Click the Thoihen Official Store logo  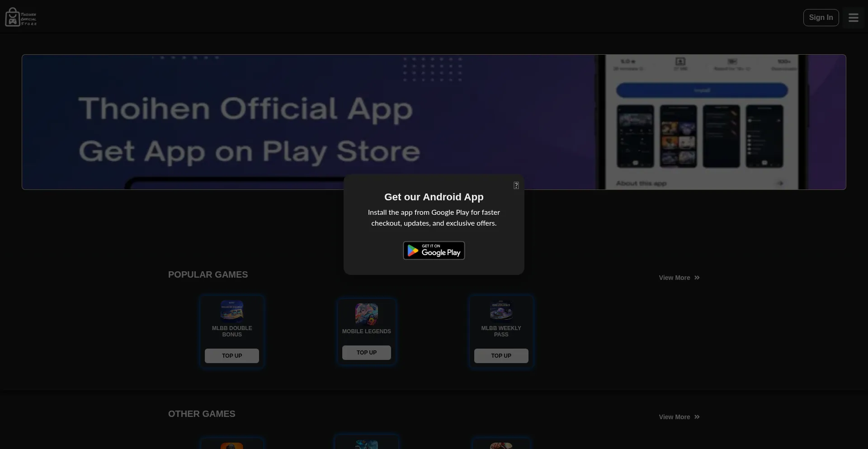[21, 18]
